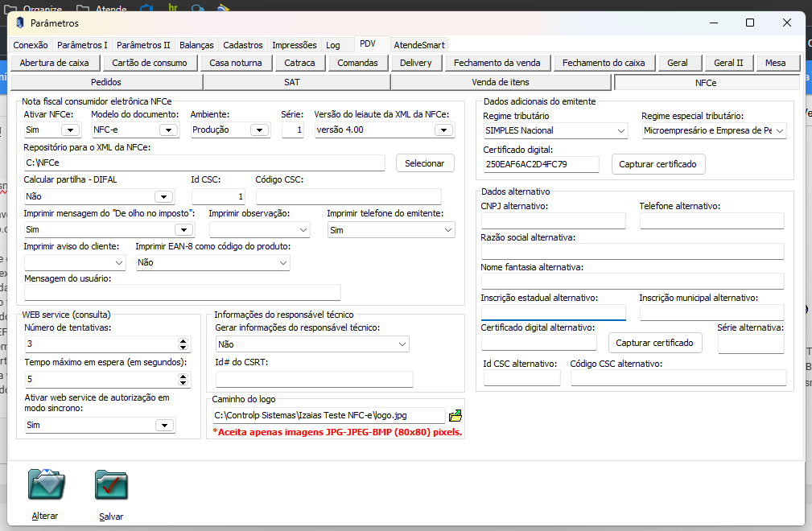Click the Selecionar repository button
This screenshot has height=531, width=812.
point(425,163)
